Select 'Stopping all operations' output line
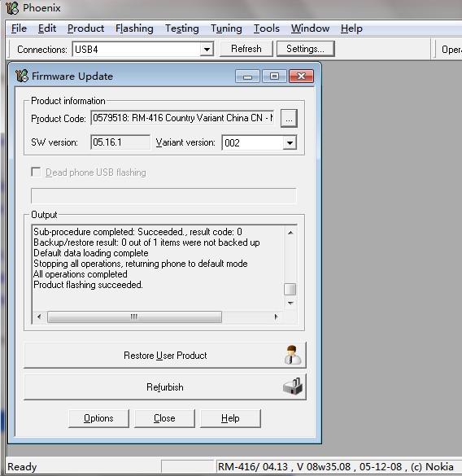462x476 pixels. coord(141,264)
